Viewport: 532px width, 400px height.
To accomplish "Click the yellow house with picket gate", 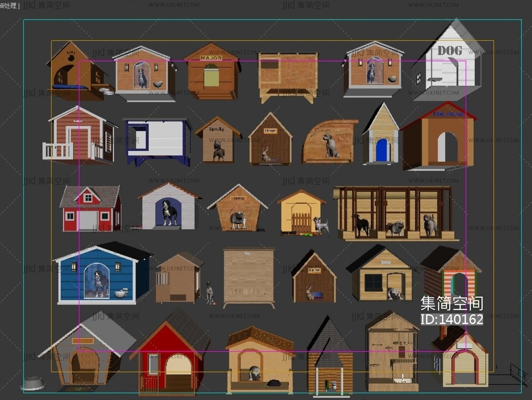I will click(301, 213).
